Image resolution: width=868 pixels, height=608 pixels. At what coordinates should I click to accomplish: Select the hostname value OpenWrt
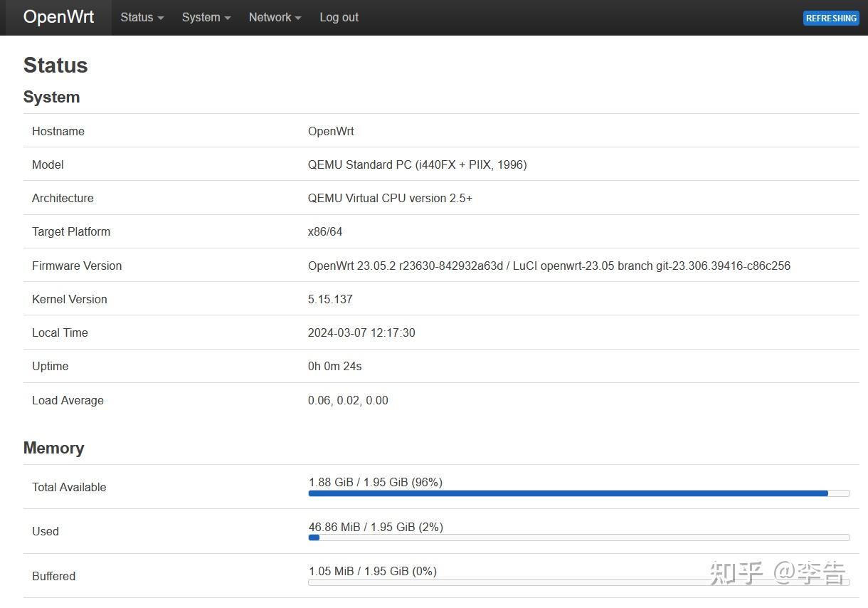pos(331,131)
